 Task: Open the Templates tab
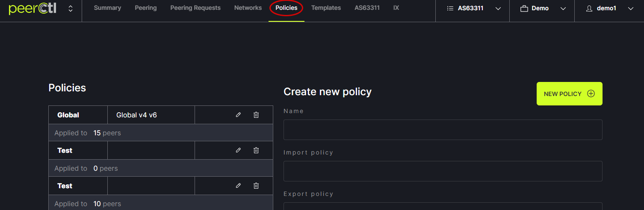tap(326, 8)
